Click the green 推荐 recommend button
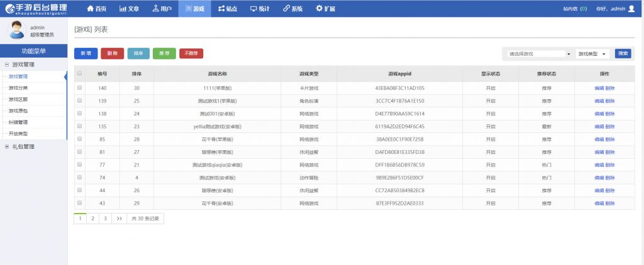The height and width of the screenshot is (265, 644). (164, 53)
